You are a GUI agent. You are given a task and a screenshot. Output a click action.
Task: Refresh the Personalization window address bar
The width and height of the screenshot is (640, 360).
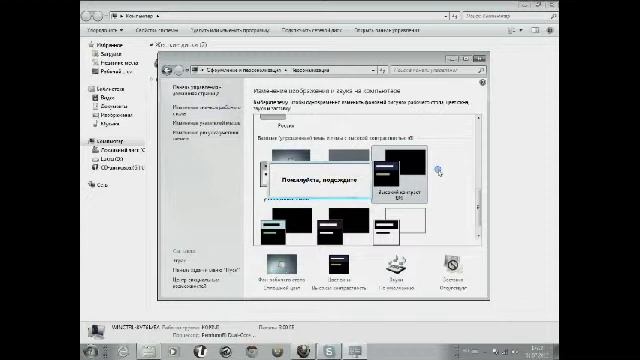click(382, 70)
